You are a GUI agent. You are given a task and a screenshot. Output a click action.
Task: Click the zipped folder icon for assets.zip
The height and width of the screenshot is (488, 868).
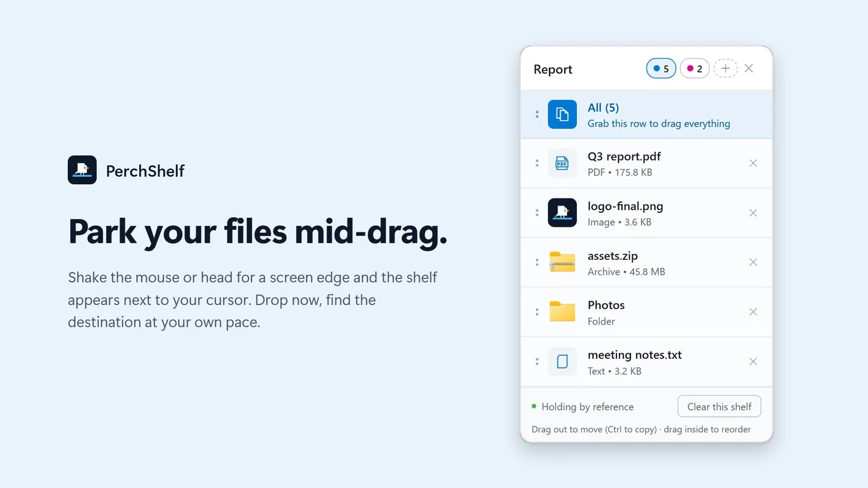click(x=562, y=262)
